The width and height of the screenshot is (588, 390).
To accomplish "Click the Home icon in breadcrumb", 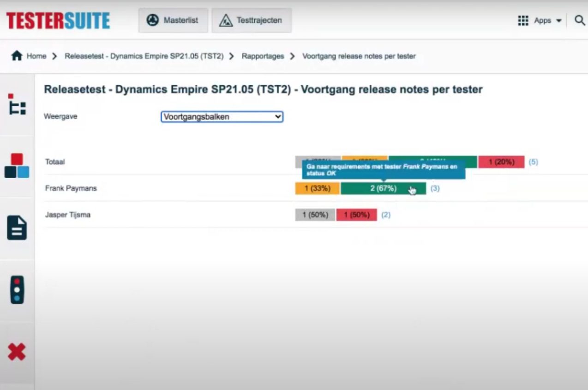I will point(17,56).
